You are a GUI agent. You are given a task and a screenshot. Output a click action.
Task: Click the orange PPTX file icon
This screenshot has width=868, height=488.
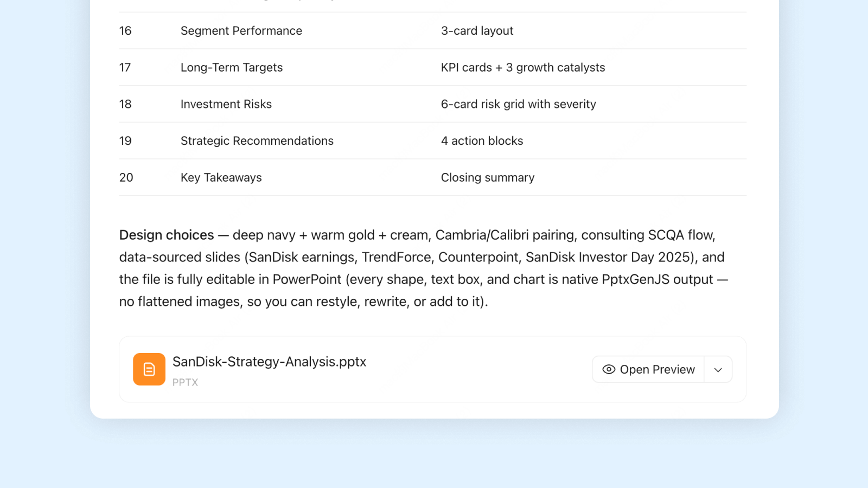(x=149, y=369)
